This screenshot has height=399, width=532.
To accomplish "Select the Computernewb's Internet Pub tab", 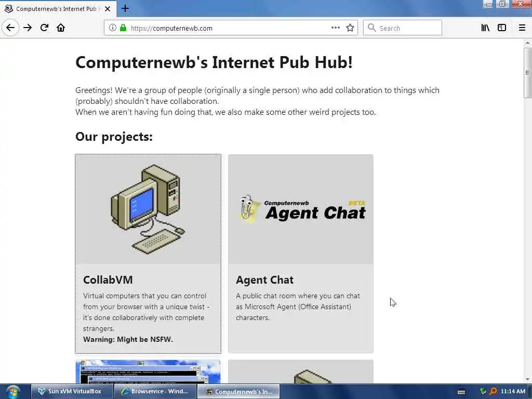I will click(x=58, y=9).
